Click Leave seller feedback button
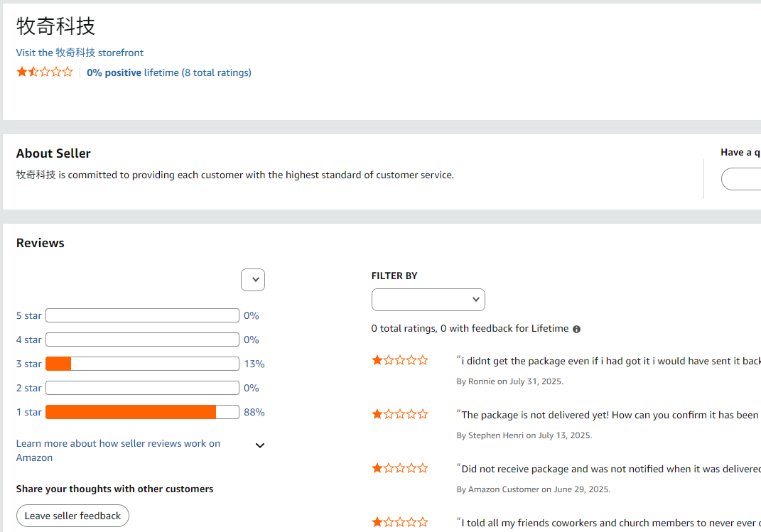 (x=72, y=516)
